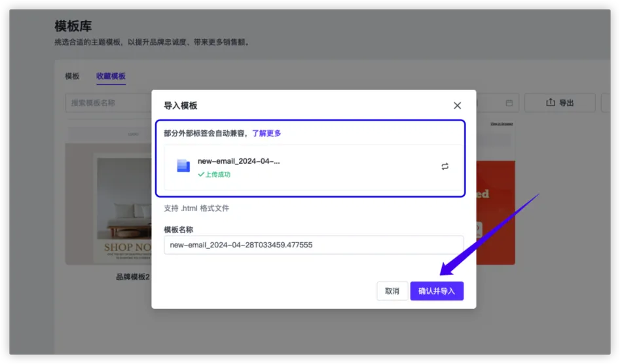
Task: Focus the 模板名称 input field
Action: pos(313,245)
